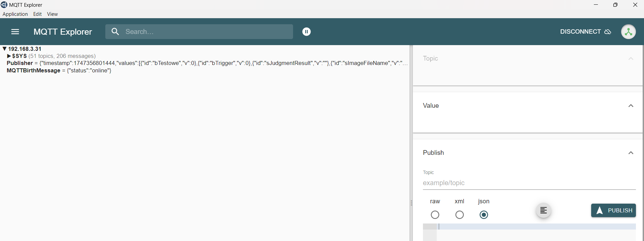Click the green connection avatar icon
Screen dimensions: 644x241
pos(628,32)
